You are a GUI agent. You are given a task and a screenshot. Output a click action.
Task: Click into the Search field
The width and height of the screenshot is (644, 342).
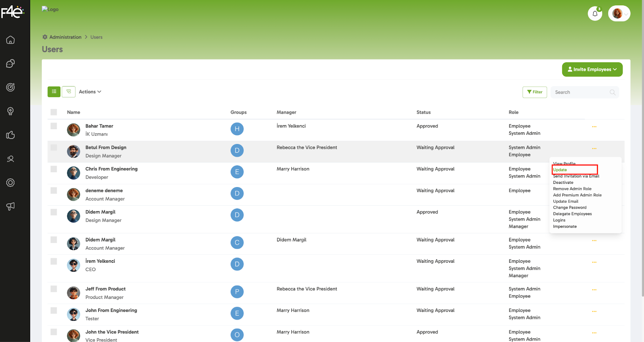pos(581,92)
